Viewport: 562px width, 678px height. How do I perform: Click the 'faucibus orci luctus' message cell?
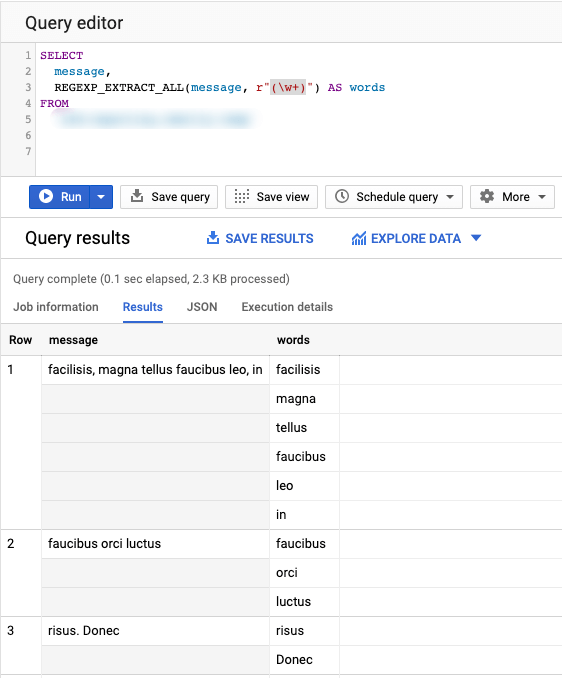pyautogui.click(x=155, y=544)
